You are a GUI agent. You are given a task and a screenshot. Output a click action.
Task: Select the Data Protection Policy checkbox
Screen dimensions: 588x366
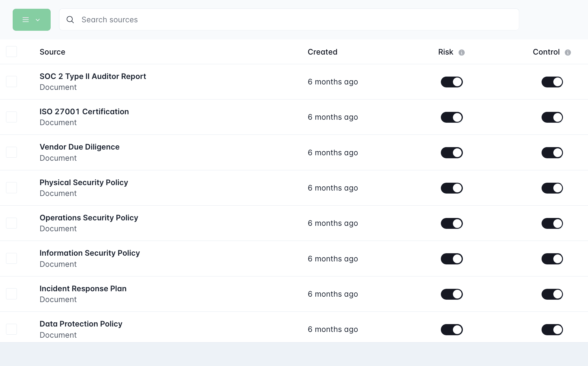pos(11,329)
